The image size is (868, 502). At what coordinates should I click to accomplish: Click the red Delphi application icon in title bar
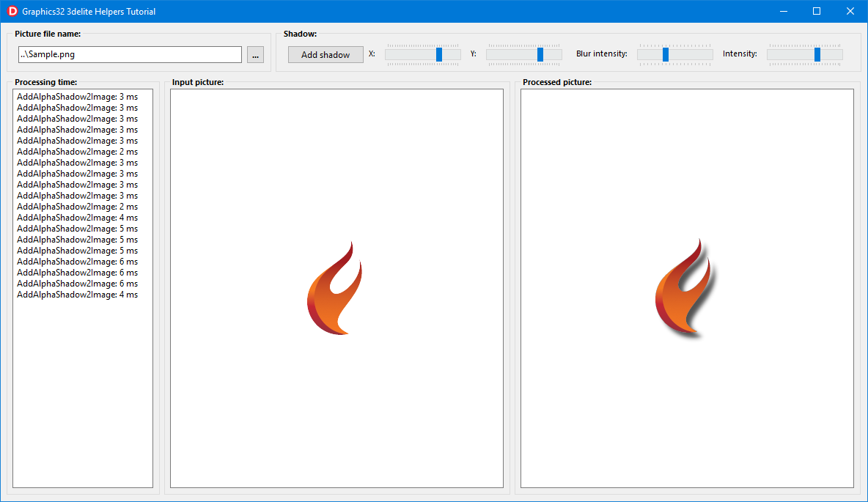coord(11,11)
